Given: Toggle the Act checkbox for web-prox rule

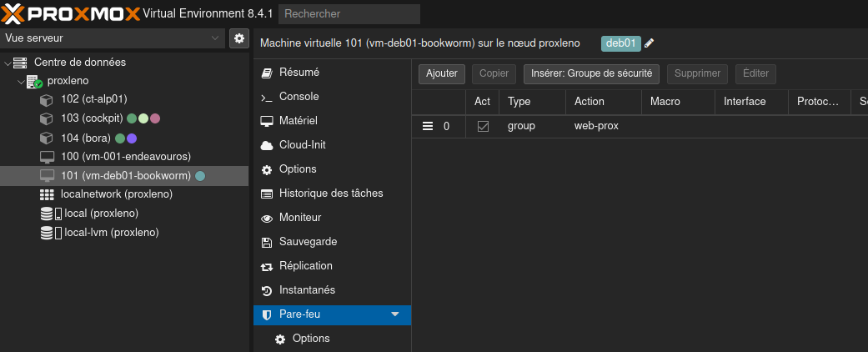Looking at the screenshot, I should (x=483, y=127).
